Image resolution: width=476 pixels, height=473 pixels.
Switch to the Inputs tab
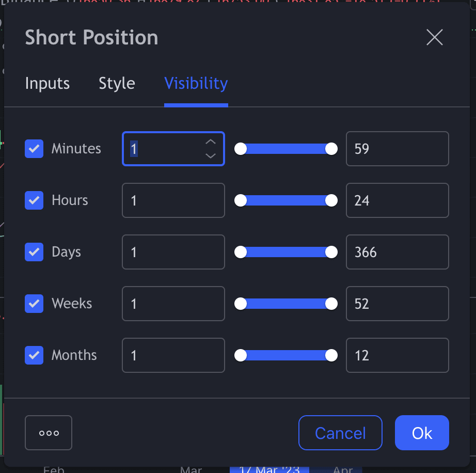click(x=47, y=84)
